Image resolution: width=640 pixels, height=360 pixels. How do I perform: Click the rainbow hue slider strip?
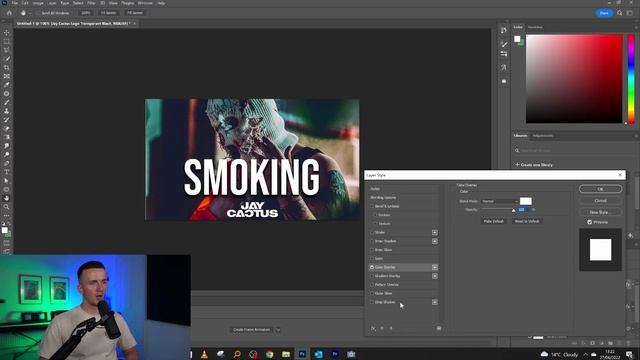[631, 79]
